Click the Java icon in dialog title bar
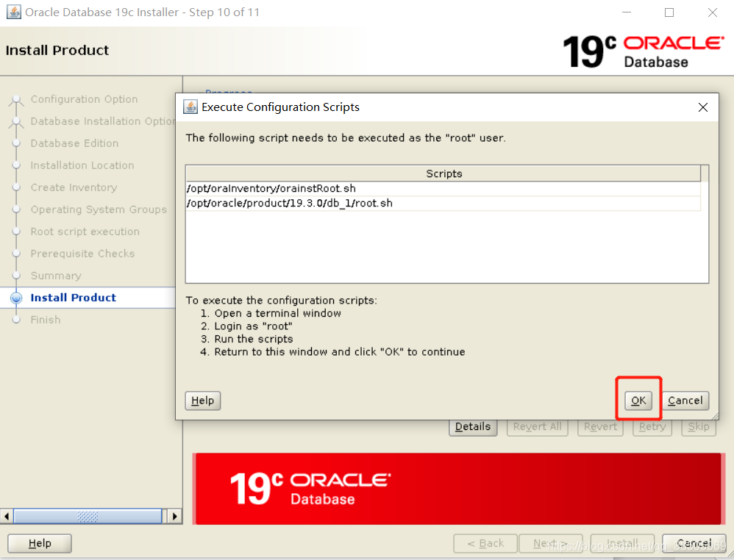 pyautogui.click(x=190, y=107)
